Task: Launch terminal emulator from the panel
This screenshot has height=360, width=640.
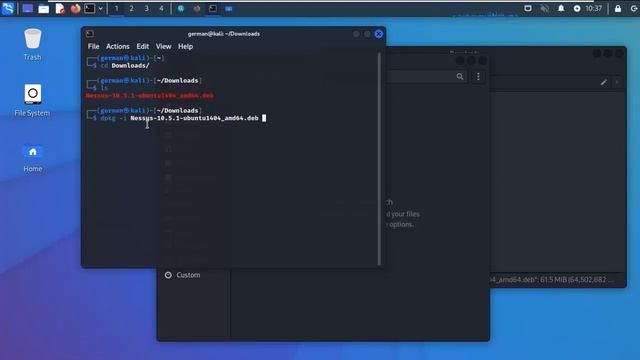Action: [x=90, y=8]
